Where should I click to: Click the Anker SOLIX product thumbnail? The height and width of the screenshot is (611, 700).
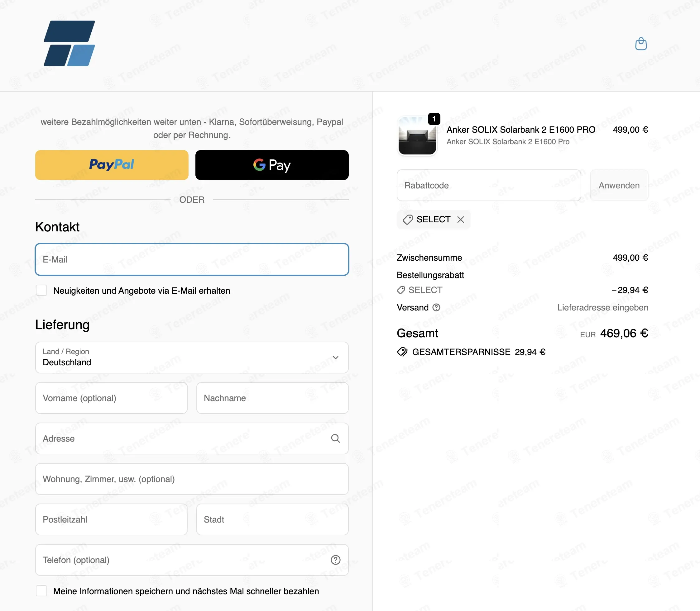pyautogui.click(x=417, y=136)
